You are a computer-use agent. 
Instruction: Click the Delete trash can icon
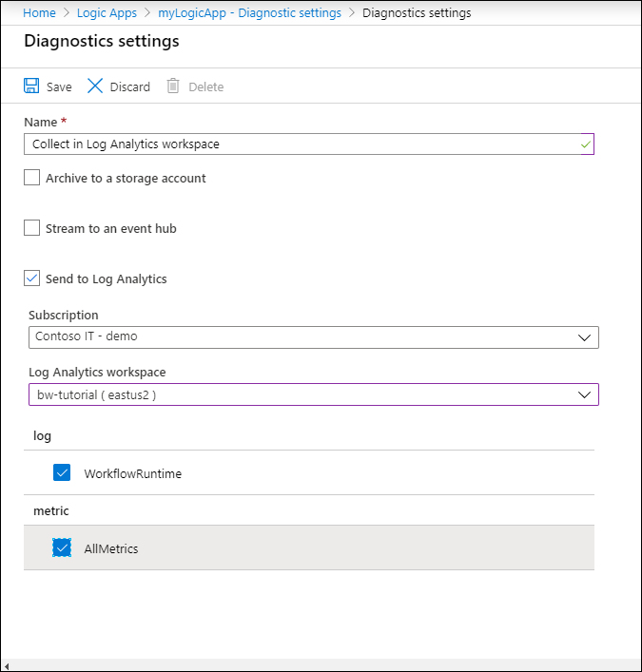click(173, 86)
